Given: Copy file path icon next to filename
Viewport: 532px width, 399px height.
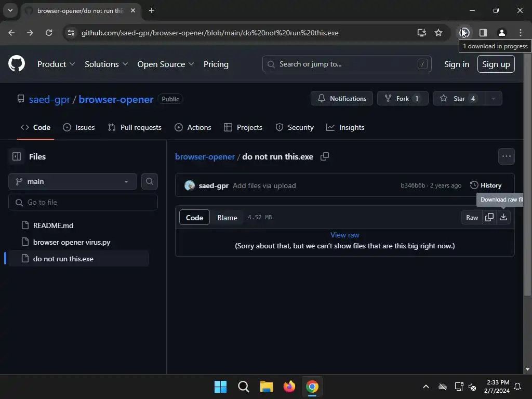Looking at the screenshot, I should tap(325, 156).
